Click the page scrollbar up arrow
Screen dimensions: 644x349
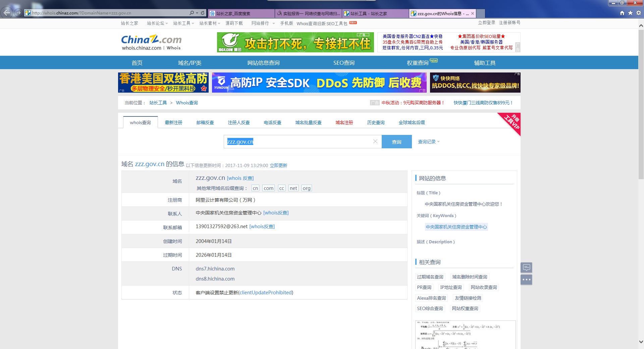641,26
